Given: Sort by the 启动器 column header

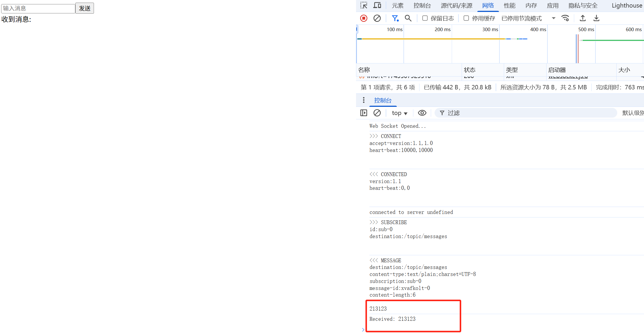Looking at the screenshot, I should 581,70.
